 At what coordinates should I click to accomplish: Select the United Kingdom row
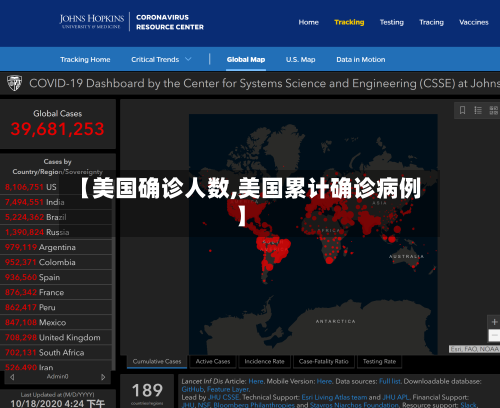click(x=56, y=337)
